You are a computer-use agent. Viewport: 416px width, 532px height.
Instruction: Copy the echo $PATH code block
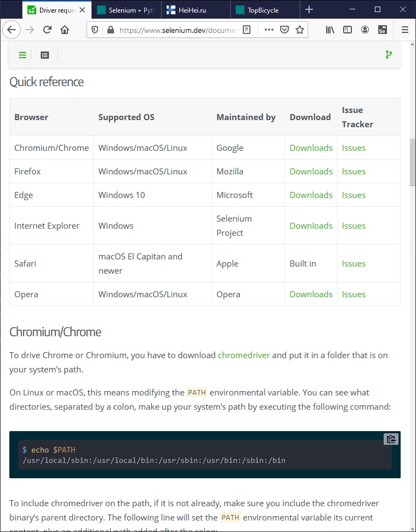click(391, 439)
